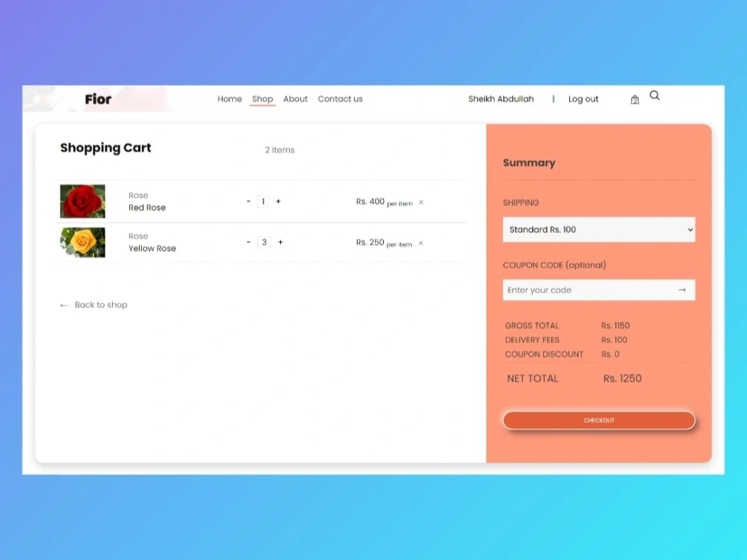Click the Red Rose quantity box
The width and height of the screenshot is (747, 560).
(263, 202)
